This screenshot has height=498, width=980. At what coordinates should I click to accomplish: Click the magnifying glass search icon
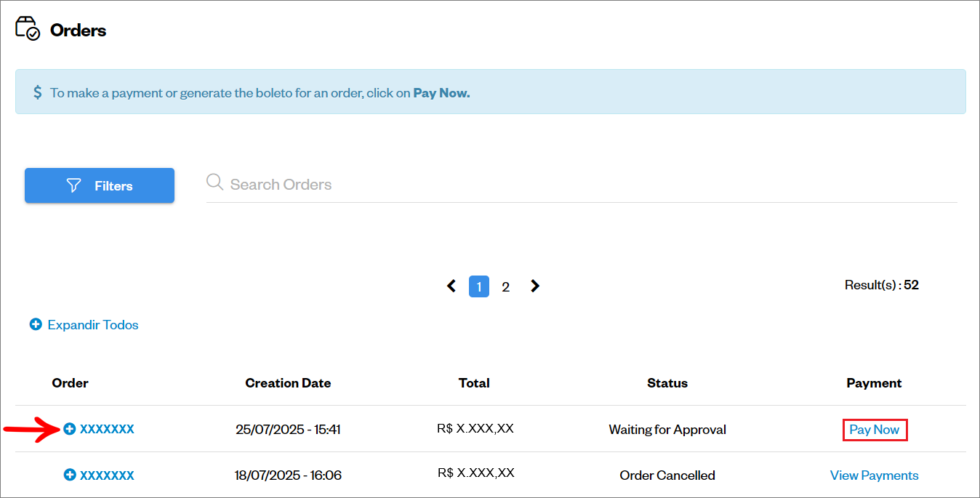coord(214,182)
